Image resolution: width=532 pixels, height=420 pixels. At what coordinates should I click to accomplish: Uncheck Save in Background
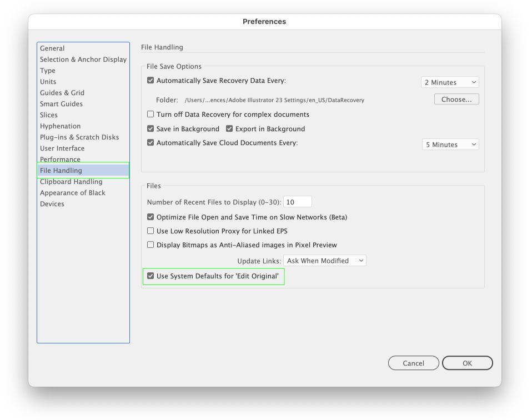click(x=150, y=129)
